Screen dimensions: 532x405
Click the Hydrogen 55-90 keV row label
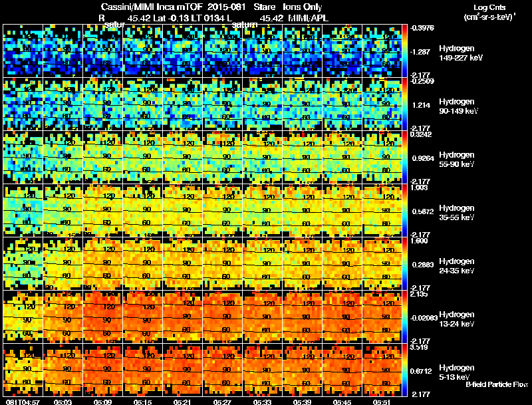pos(457,160)
